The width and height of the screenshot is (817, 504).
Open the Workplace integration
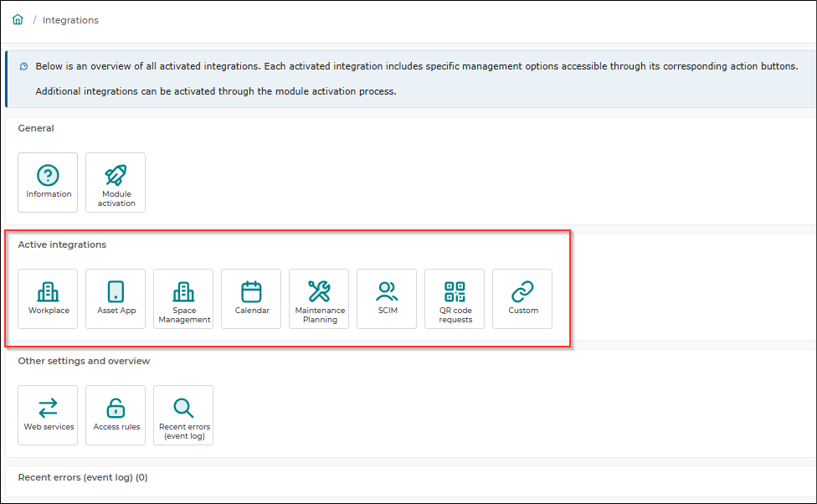(x=48, y=299)
